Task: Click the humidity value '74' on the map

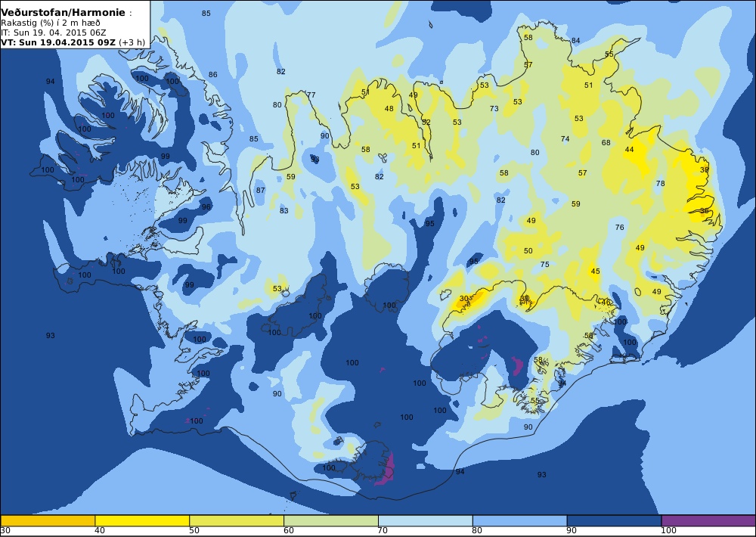Action: point(565,139)
